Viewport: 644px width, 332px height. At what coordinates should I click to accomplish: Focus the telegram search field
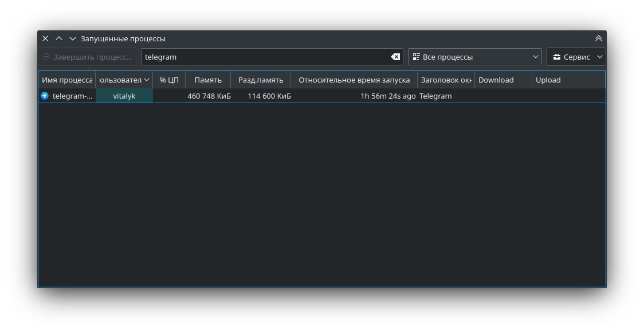point(272,57)
